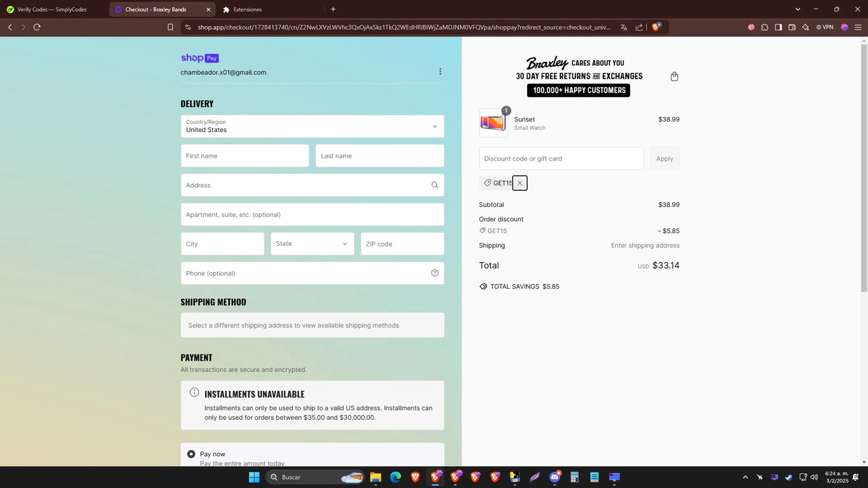Click the browser address URL bar
868x488 pixels.
(404, 27)
